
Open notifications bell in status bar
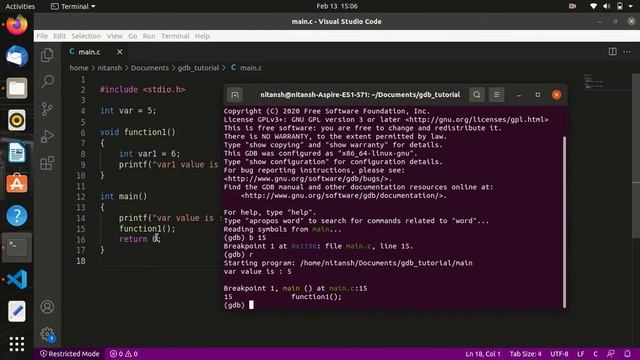[x=627, y=354]
